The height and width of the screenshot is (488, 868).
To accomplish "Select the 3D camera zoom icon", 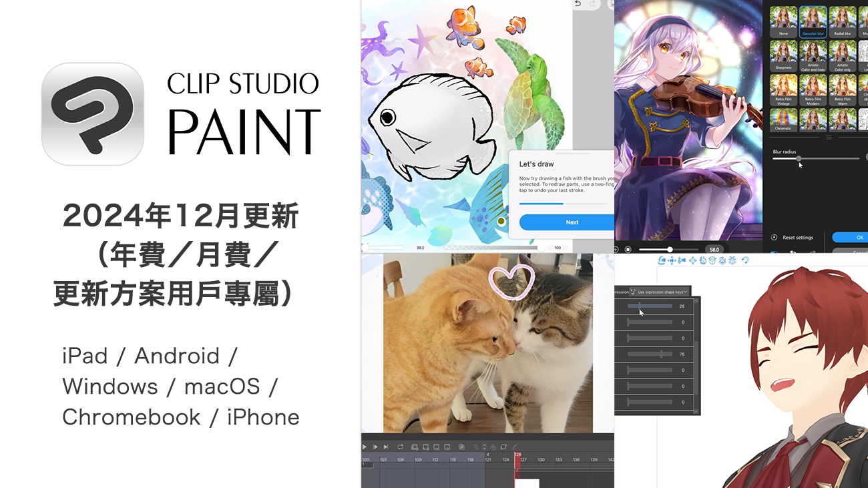I will [x=682, y=260].
